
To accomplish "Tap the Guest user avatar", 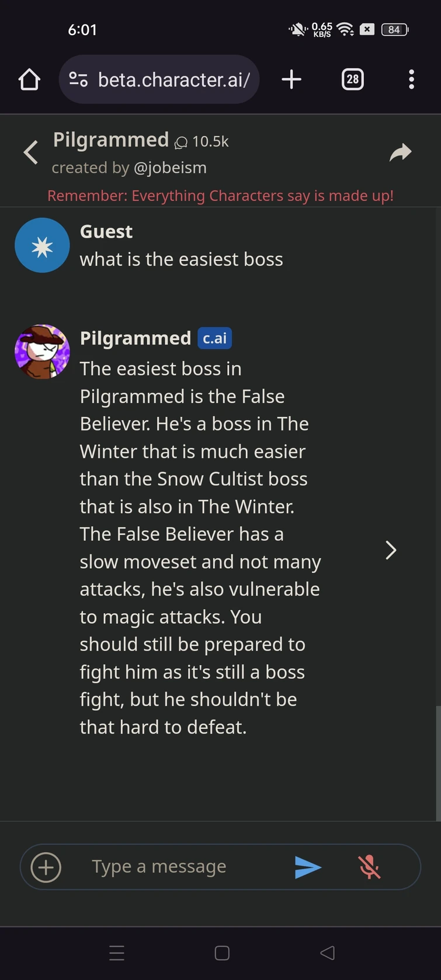I will (42, 245).
